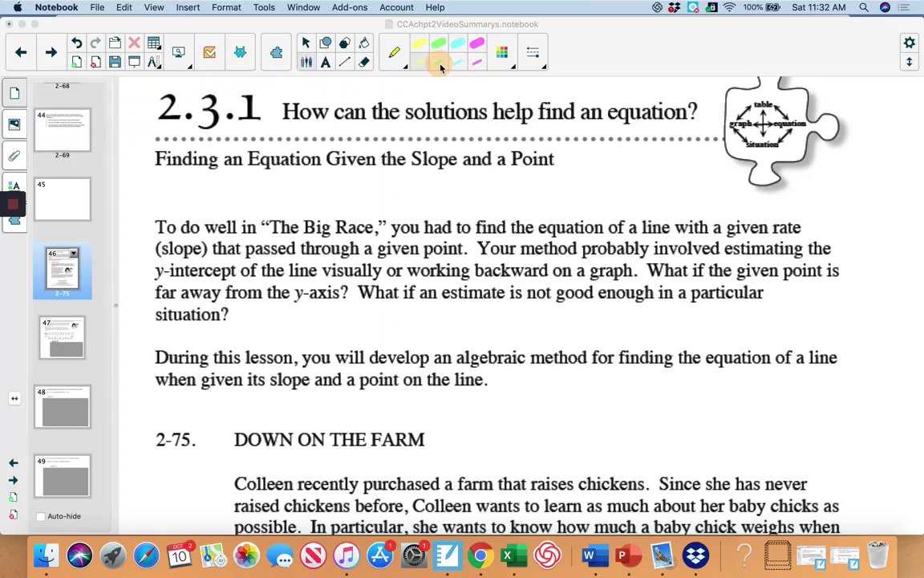Screen dimensions: 924x578
Task: Open page 46 thumbnail dropdown menu
Action: click(x=74, y=254)
